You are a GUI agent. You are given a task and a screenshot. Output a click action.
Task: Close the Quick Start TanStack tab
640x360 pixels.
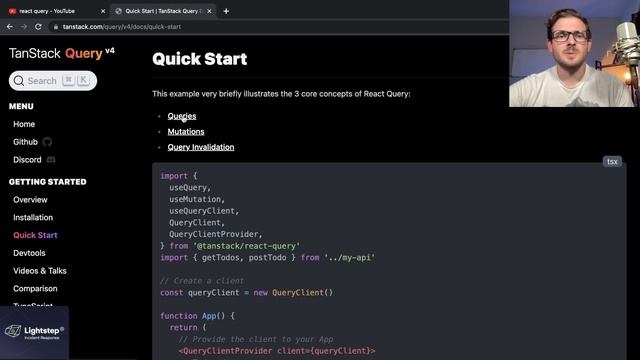pyautogui.click(x=209, y=11)
